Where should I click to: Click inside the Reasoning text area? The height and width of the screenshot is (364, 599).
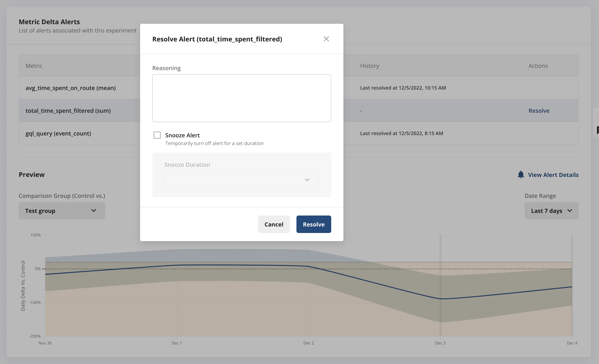tap(242, 98)
